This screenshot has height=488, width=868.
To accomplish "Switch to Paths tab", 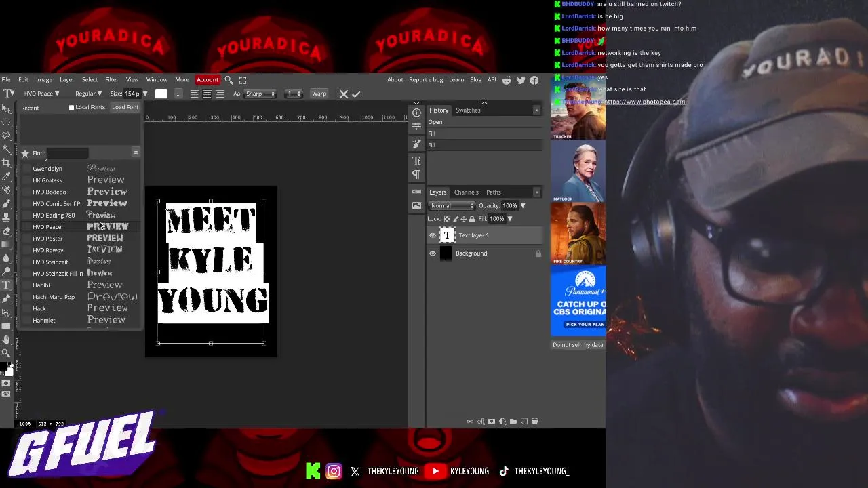I will click(x=494, y=192).
